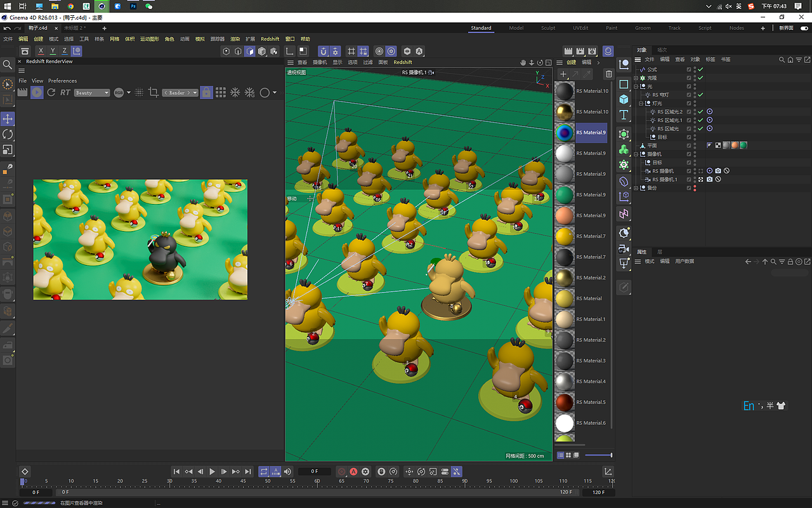Switch to the Sculpt layout tab
The height and width of the screenshot is (508, 812).
(548, 28)
